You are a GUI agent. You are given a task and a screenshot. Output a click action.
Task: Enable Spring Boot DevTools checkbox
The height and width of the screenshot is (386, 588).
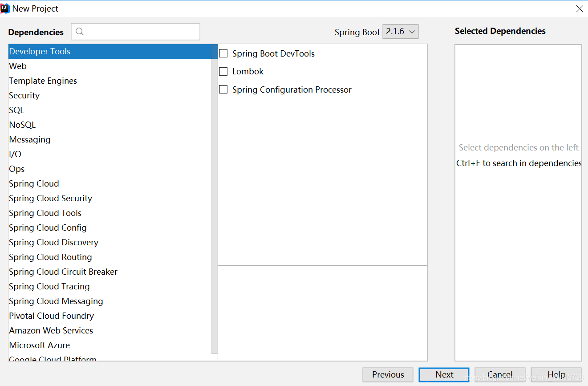coord(223,53)
